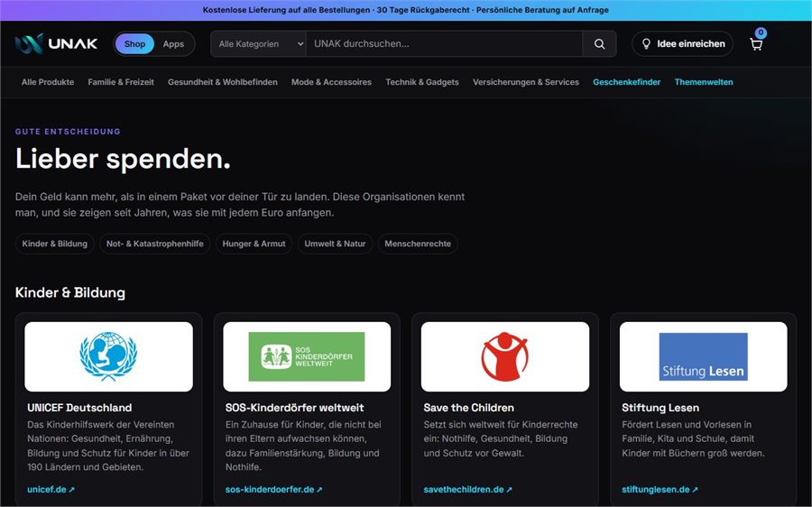
Task: Click the SOS Kinderdörfer logo image
Action: click(307, 356)
